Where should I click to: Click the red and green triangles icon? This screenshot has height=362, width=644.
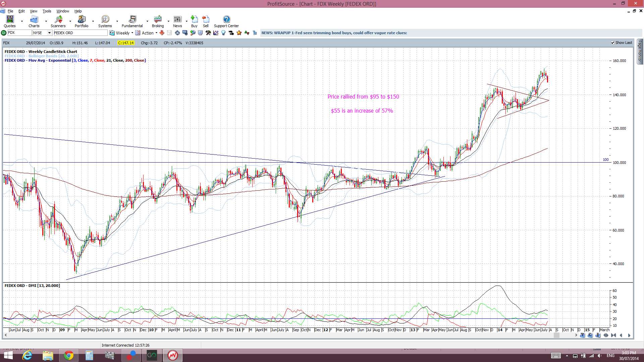tap(247, 33)
